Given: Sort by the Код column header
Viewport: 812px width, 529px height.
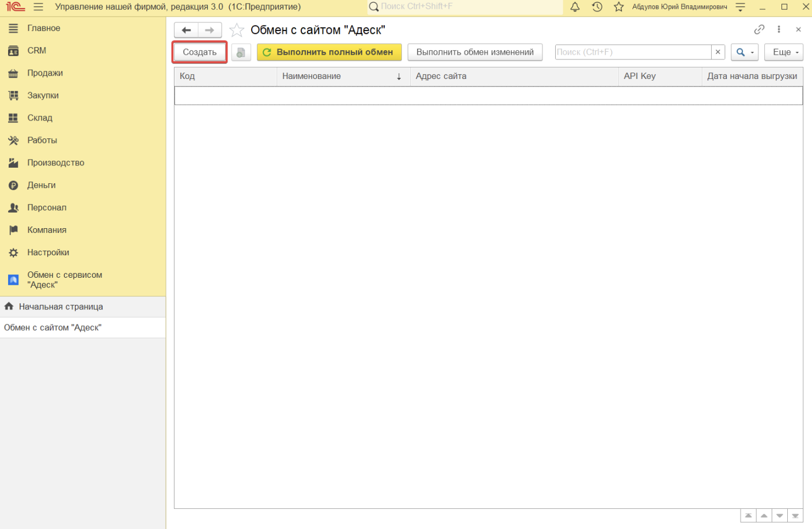Looking at the screenshot, I should (226, 77).
